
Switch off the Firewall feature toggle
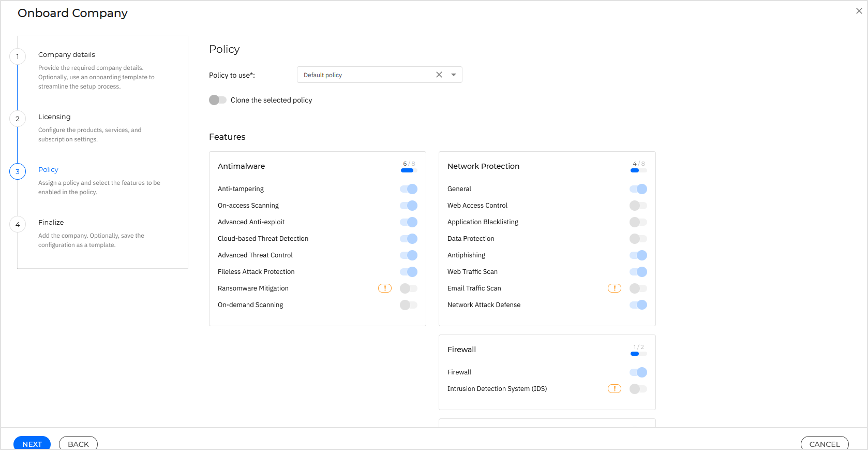click(x=638, y=372)
